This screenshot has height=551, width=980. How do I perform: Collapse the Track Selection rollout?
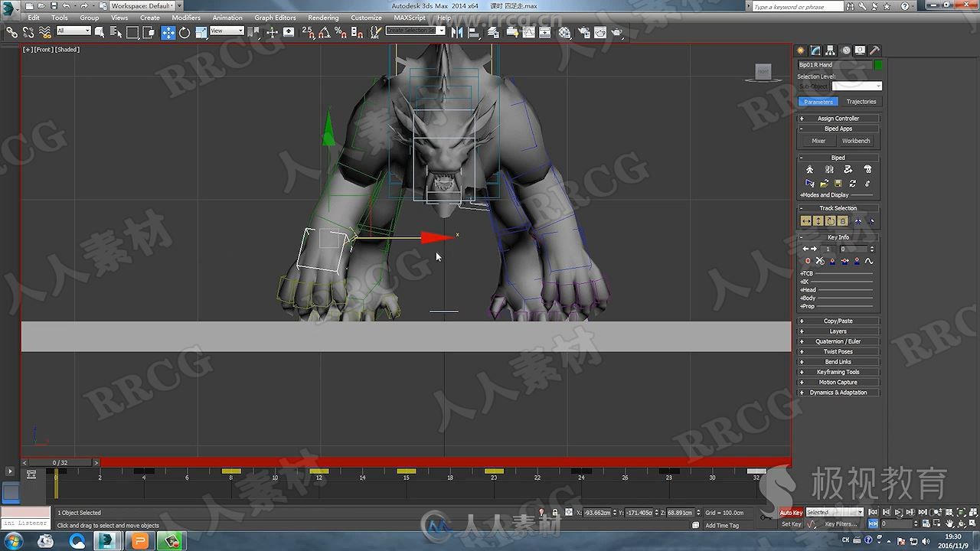click(x=838, y=208)
